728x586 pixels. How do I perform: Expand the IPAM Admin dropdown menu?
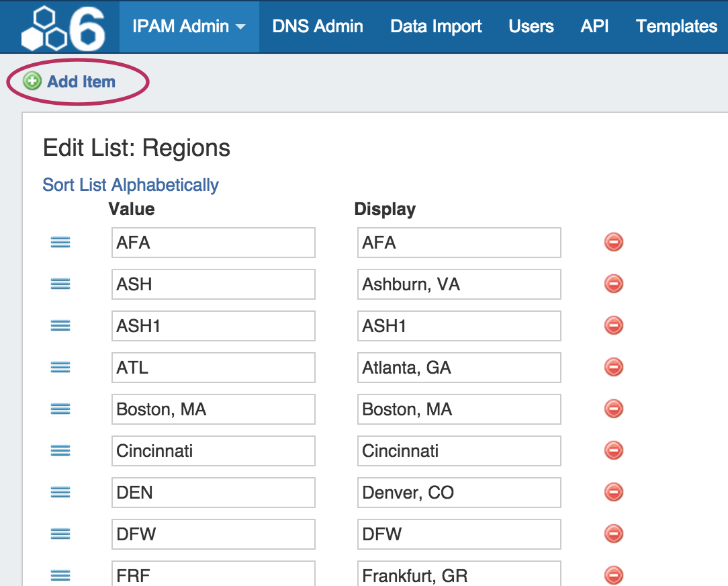tap(189, 27)
